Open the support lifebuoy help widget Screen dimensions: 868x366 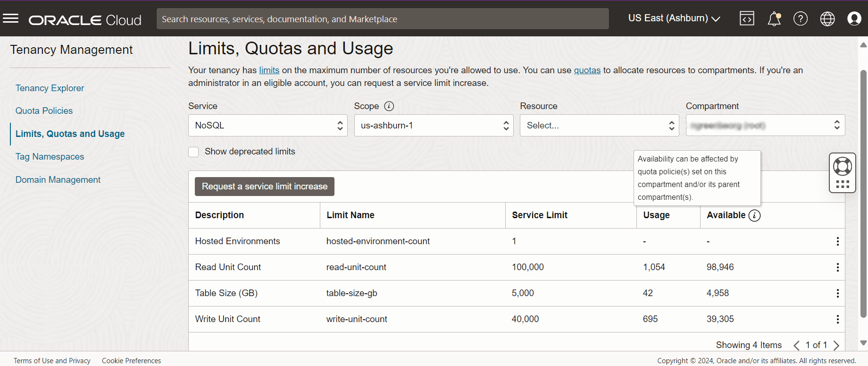[x=843, y=166]
